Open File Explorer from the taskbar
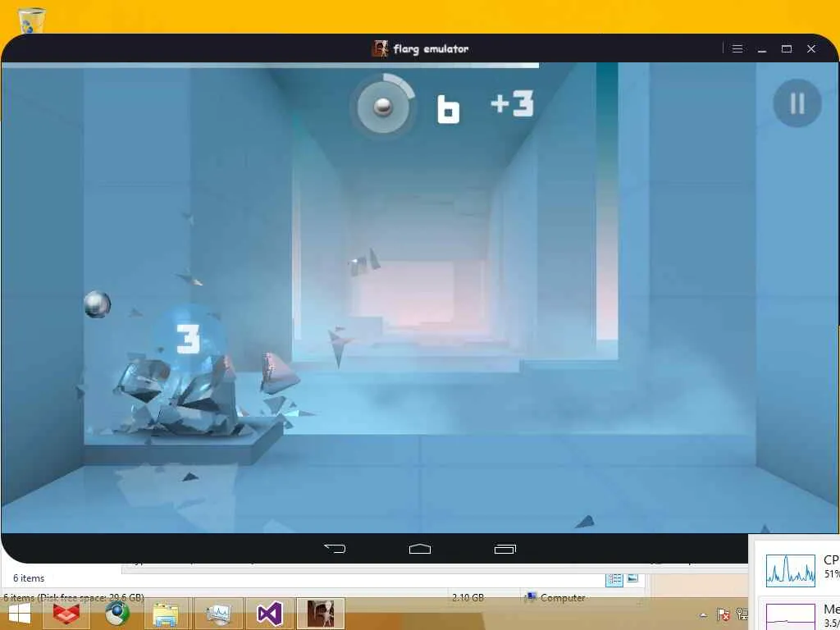This screenshot has width=840, height=630. (x=166, y=614)
